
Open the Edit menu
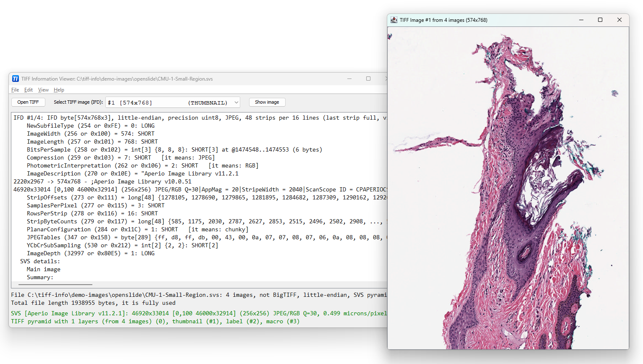tap(28, 89)
